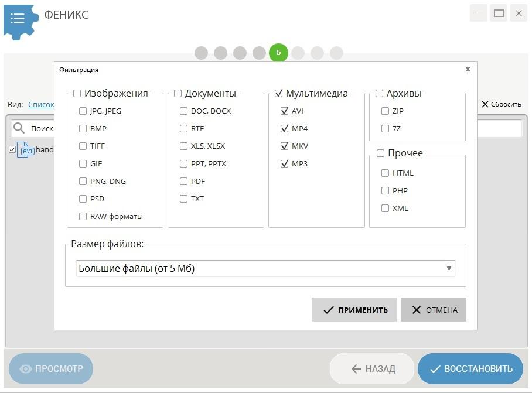Enable the Изображения group checkbox
Viewport: 532px width, 393px height.
[77, 94]
